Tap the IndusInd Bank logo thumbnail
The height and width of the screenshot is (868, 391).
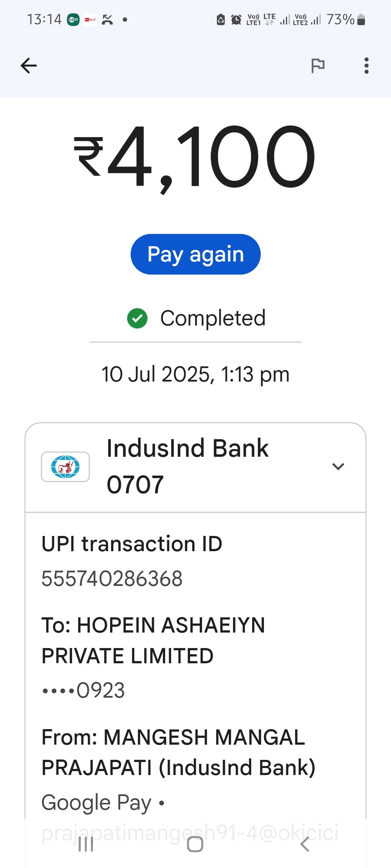[65, 467]
